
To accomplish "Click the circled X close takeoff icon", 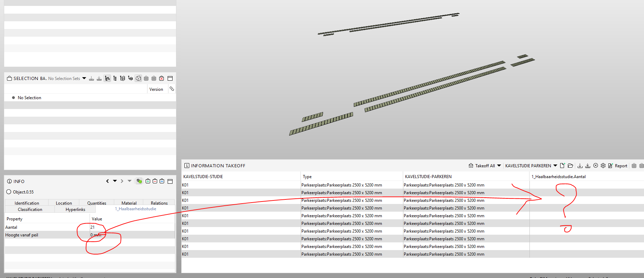I will tap(595, 166).
